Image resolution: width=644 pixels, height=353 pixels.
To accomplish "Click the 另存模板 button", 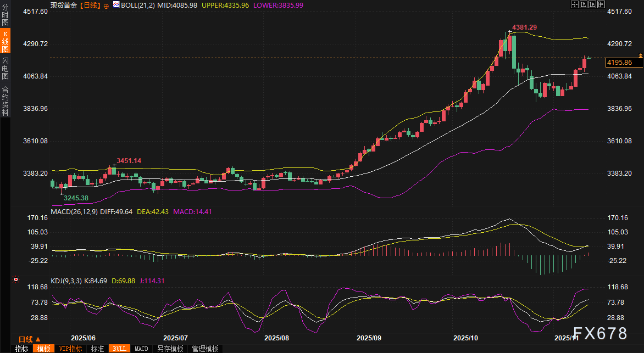I will pyautogui.click(x=170, y=349).
